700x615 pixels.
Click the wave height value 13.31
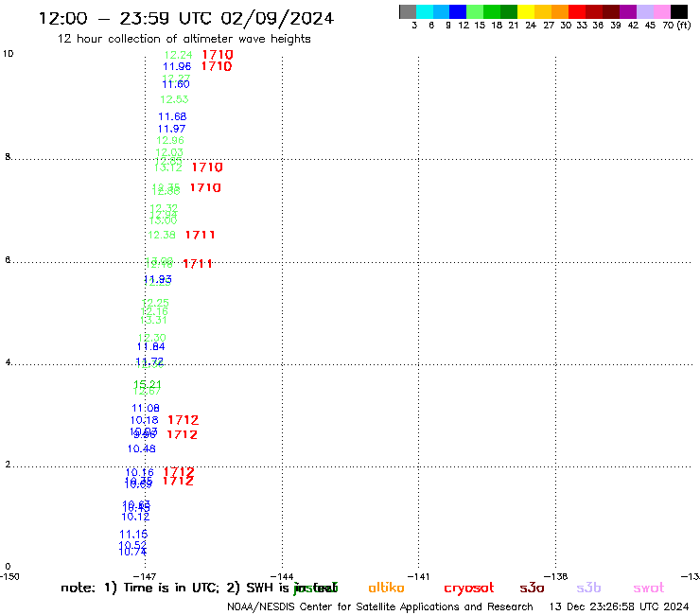pyautogui.click(x=153, y=320)
